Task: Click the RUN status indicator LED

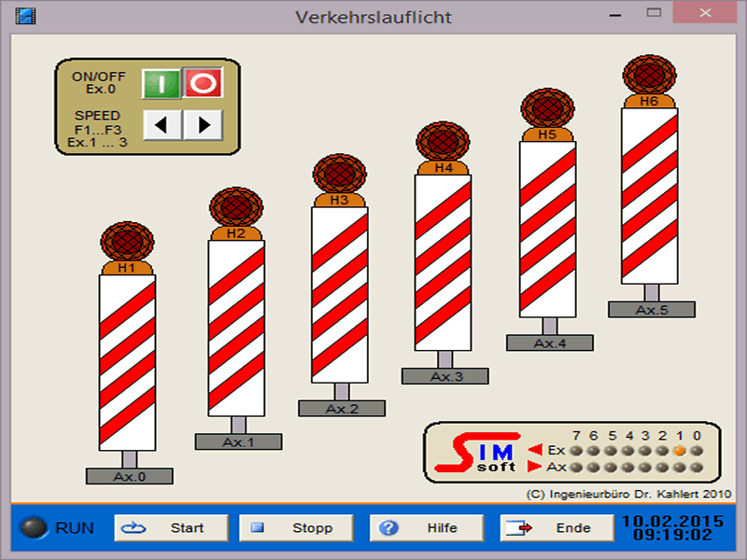Action: 35,527
